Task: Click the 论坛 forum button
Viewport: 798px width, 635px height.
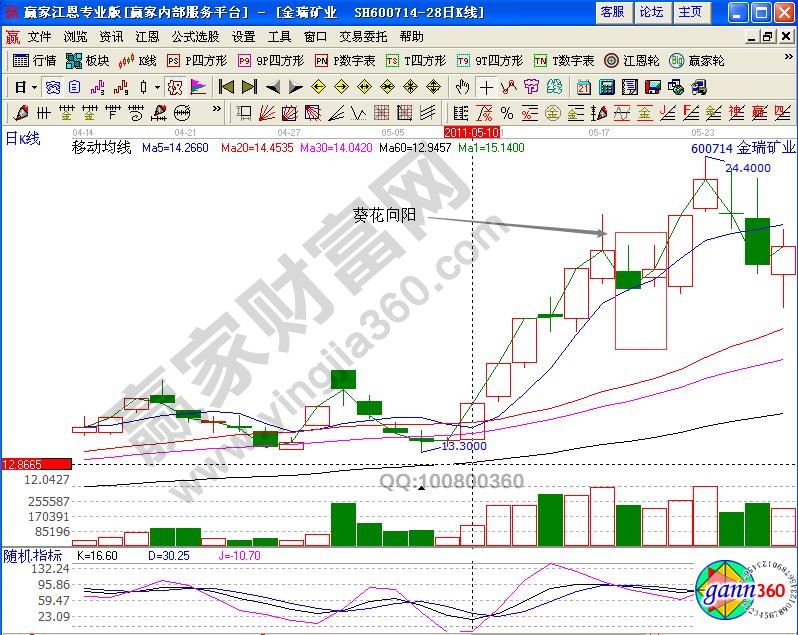Action: point(651,12)
